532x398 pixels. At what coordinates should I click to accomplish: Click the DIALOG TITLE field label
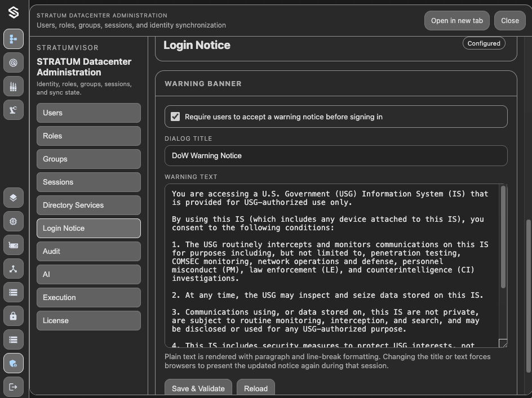[x=188, y=138]
